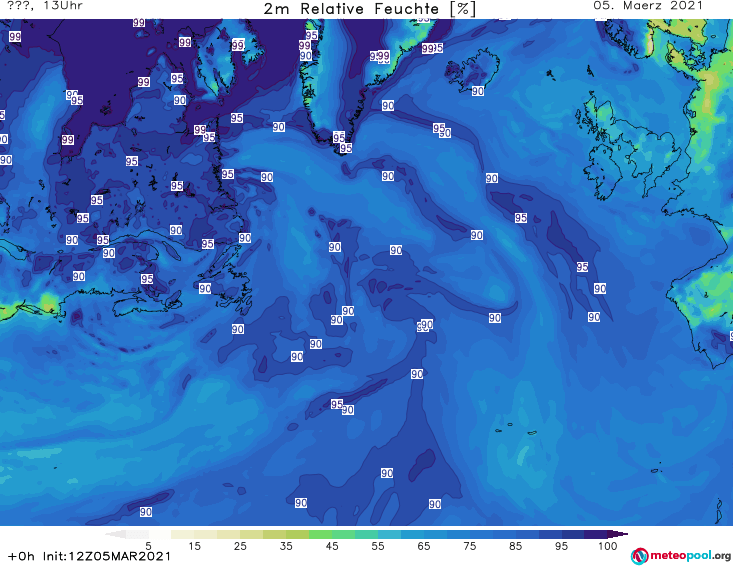Open the meteopool.org link text
The width and height of the screenshot is (733, 566).
[x=690, y=555]
